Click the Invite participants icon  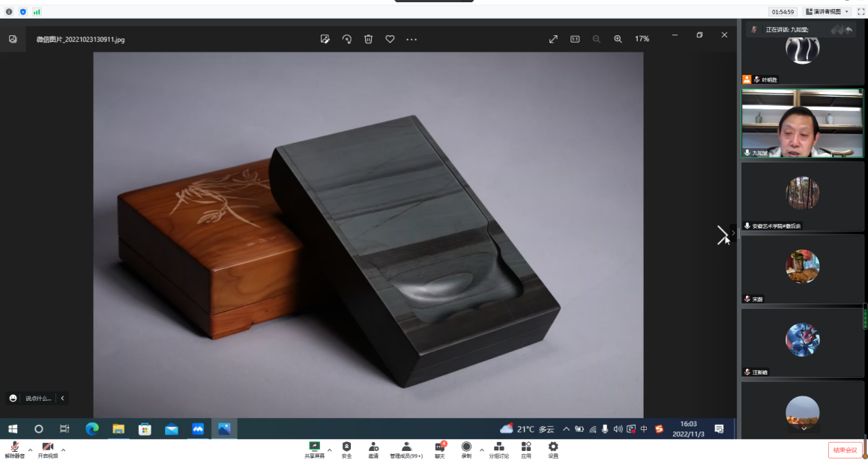tap(373, 447)
